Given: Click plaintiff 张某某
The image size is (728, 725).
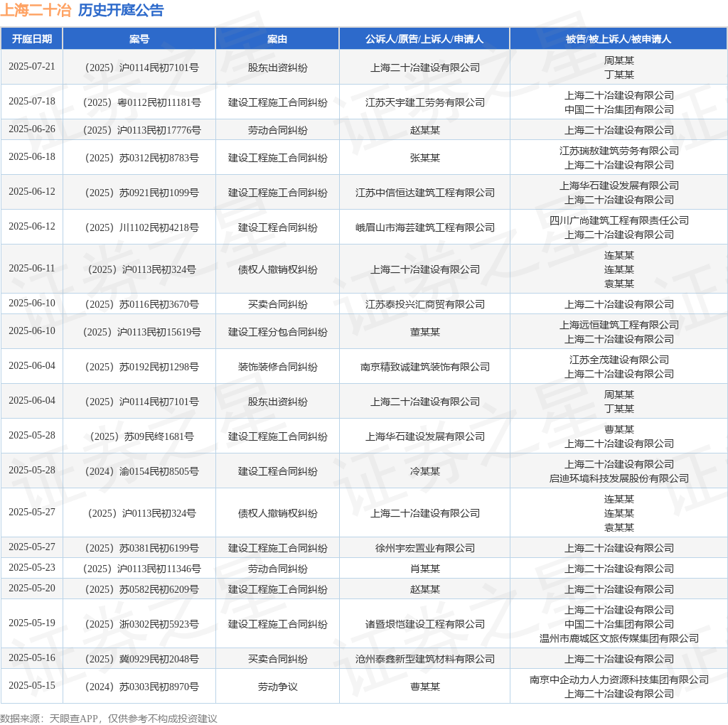Looking at the screenshot, I should (x=425, y=158).
